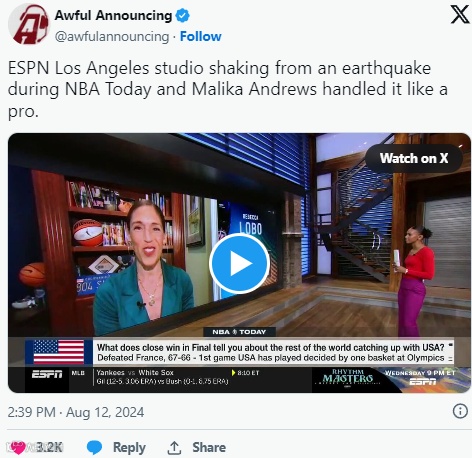
Task: Play the embedded ESPN video
Action: coord(239,263)
